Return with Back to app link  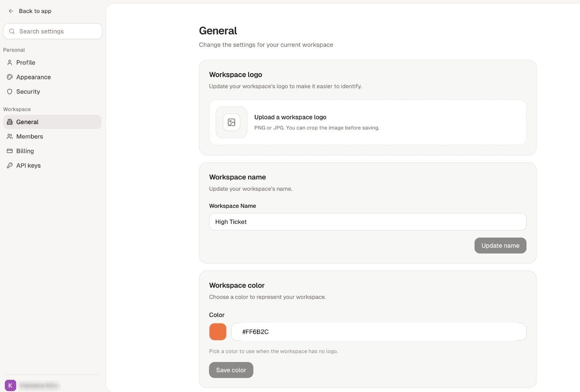point(30,11)
